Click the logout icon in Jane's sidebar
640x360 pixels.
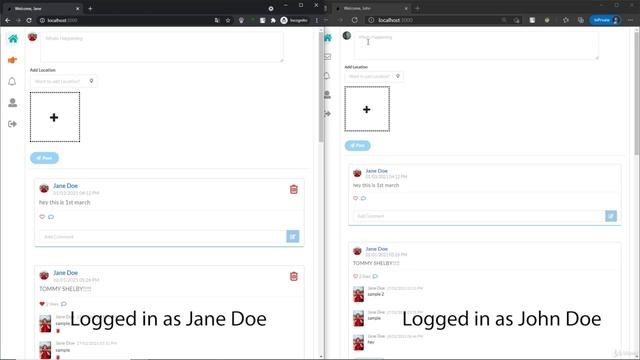[x=12, y=124]
